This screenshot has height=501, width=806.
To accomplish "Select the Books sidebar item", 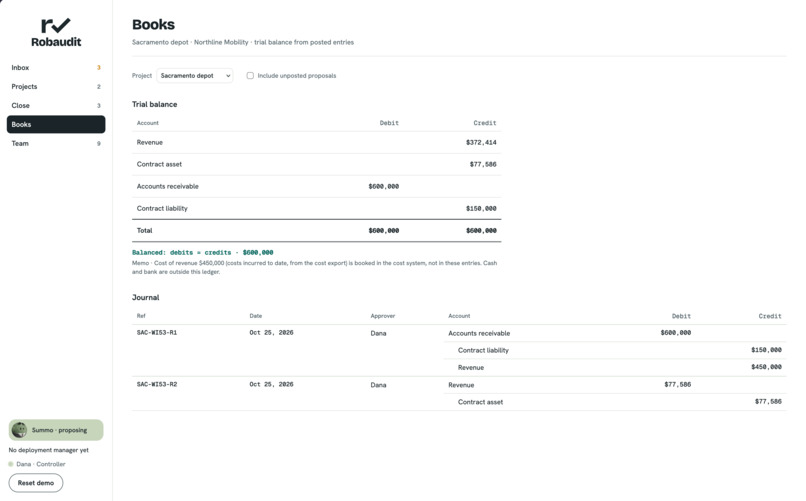I will 56,124.
